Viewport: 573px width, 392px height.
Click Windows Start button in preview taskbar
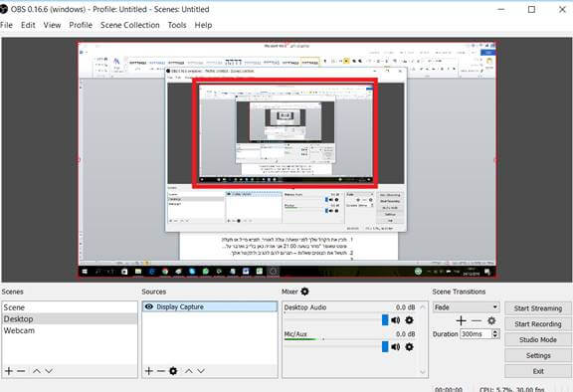[85, 272]
